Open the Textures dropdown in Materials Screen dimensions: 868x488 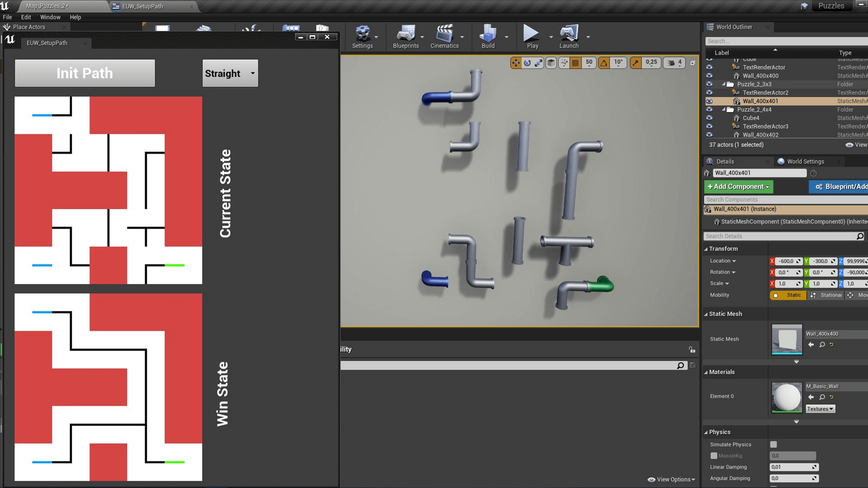coord(820,408)
